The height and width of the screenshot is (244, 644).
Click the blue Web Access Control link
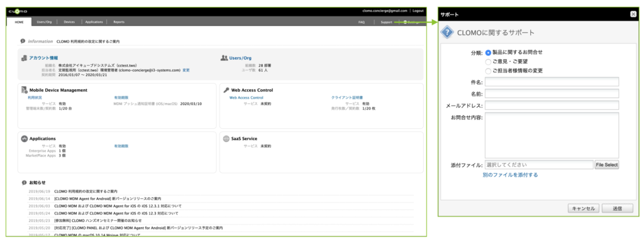[x=246, y=97]
